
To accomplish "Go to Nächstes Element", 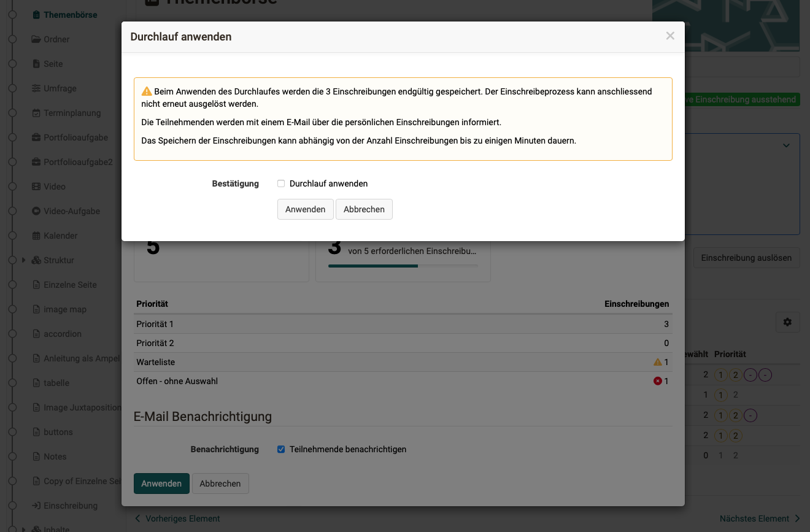I will pyautogui.click(x=754, y=518).
